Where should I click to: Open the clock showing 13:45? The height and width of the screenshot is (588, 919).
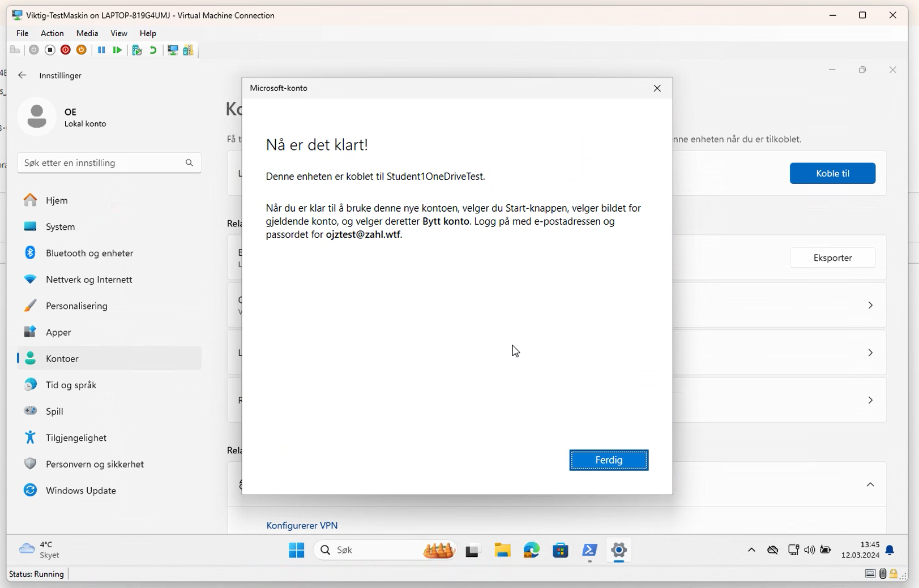[x=860, y=550]
